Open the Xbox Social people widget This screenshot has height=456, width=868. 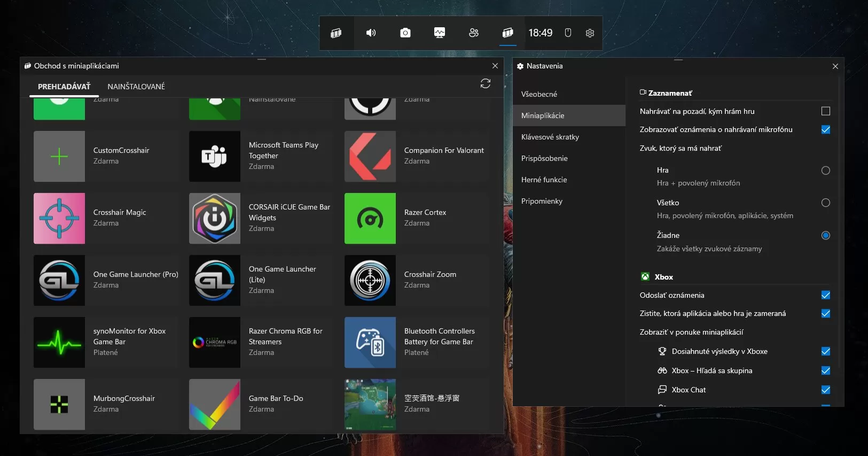[474, 33]
